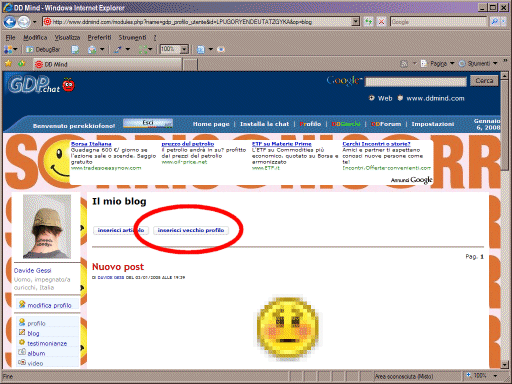Select the www.ddmind.com radio button
Screen dimensions: 512x384
400,98
